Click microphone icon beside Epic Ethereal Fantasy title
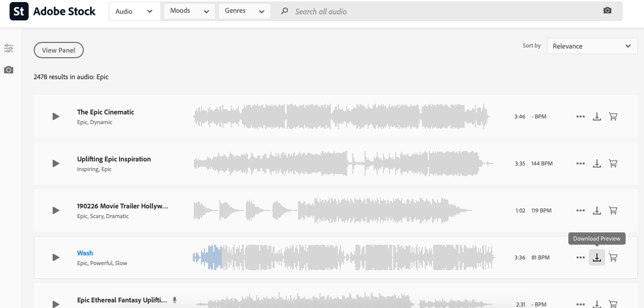 [174, 300]
